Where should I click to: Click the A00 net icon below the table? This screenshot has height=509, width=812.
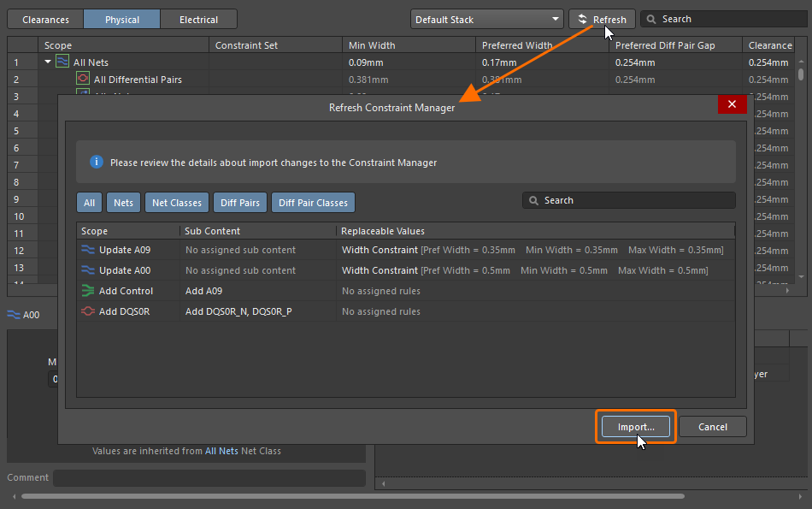pos(14,315)
